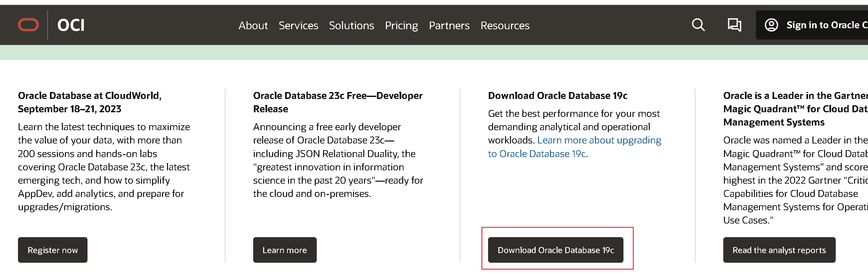Viewport: 868px width, 277px height.
Task: Follow the upgrading to Oracle Database 19c link
Action: click(575, 147)
